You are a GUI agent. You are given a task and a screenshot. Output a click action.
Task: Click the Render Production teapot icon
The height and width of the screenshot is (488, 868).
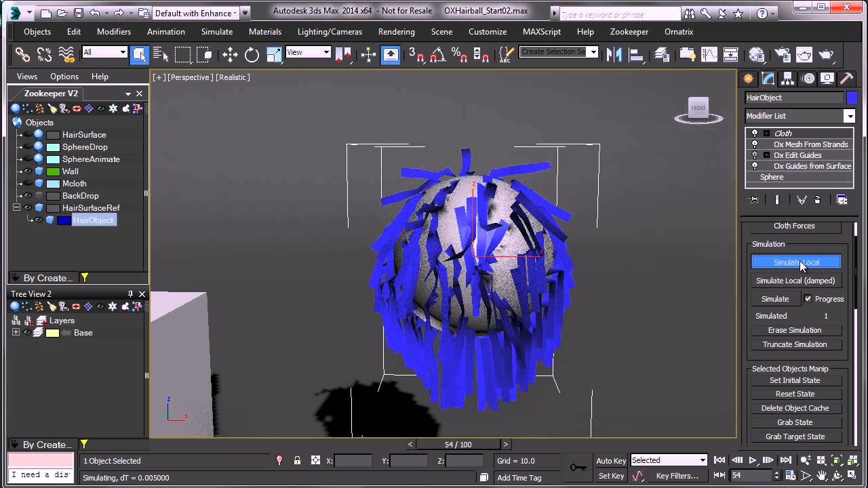pos(826,54)
